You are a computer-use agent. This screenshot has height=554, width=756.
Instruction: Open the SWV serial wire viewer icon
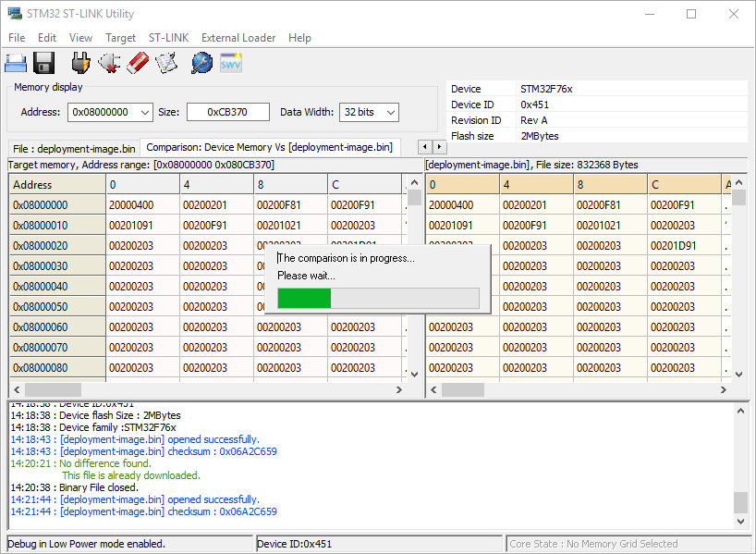point(231,63)
